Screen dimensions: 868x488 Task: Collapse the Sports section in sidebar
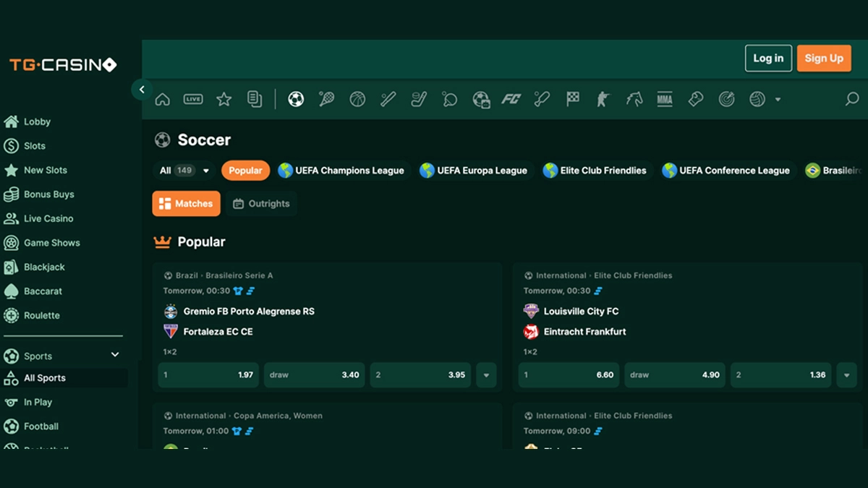[x=114, y=355]
